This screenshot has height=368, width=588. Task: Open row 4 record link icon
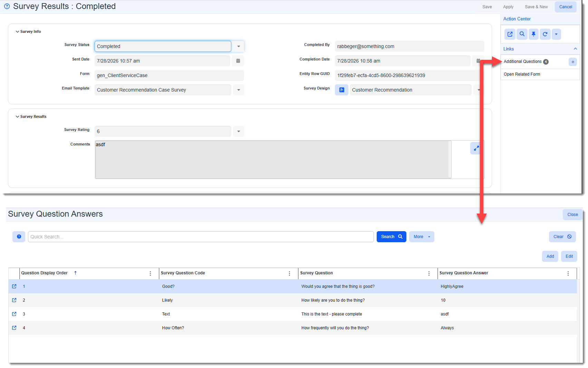tap(14, 328)
